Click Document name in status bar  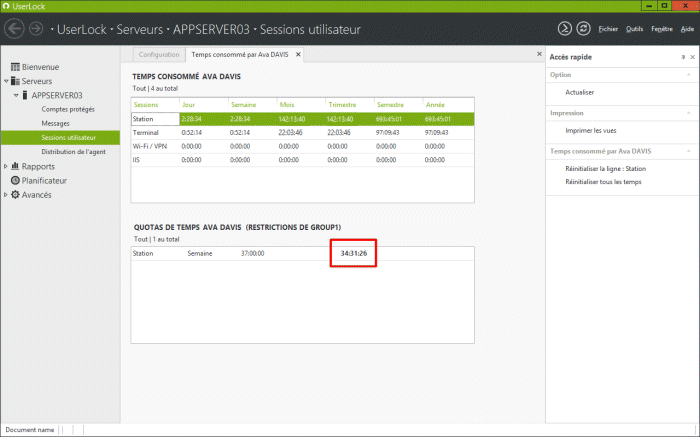click(29, 430)
